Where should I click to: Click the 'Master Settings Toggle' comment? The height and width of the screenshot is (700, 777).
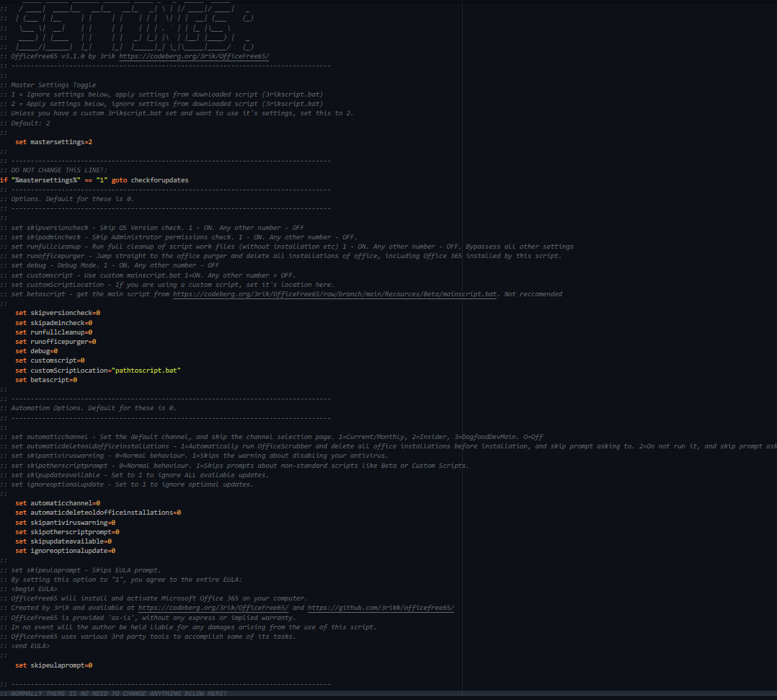coord(53,85)
